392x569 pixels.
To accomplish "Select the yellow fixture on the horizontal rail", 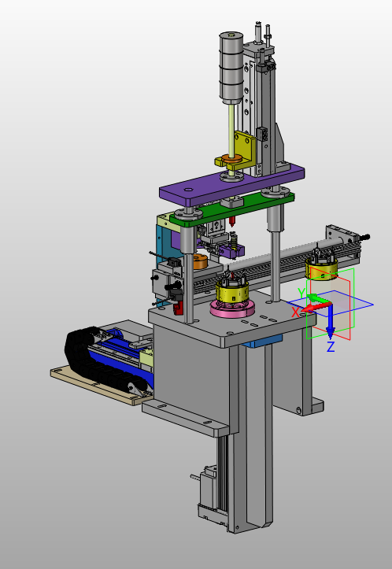I will [x=321, y=267].
